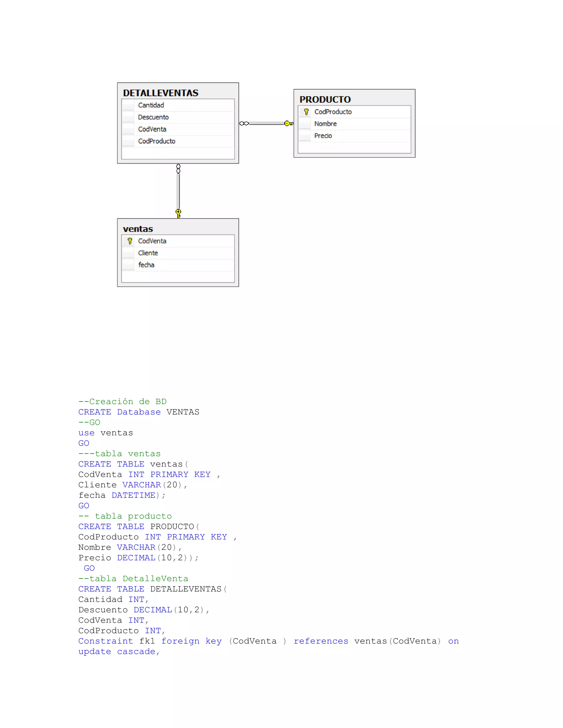Select the row selector beside Cantidad column
This screenshot has width=563, height=728.
tap(128, 105)
